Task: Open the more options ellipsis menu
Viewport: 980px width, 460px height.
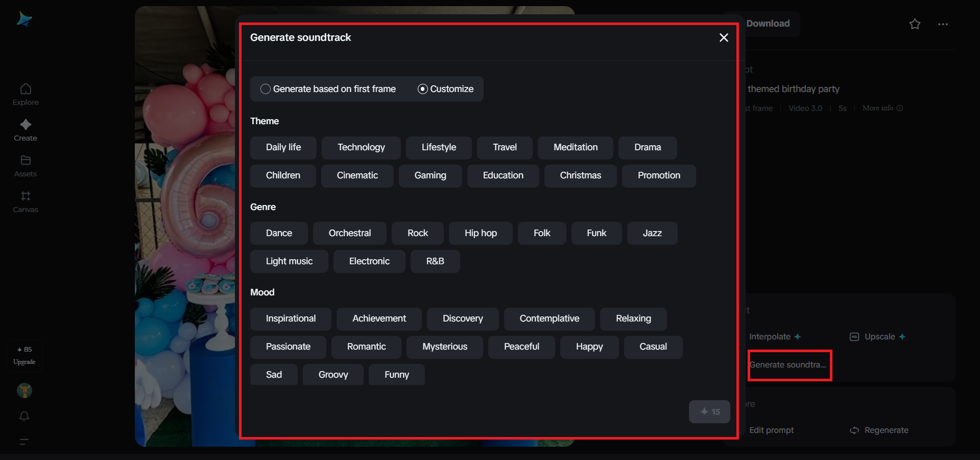Action: tap(943, 24)
